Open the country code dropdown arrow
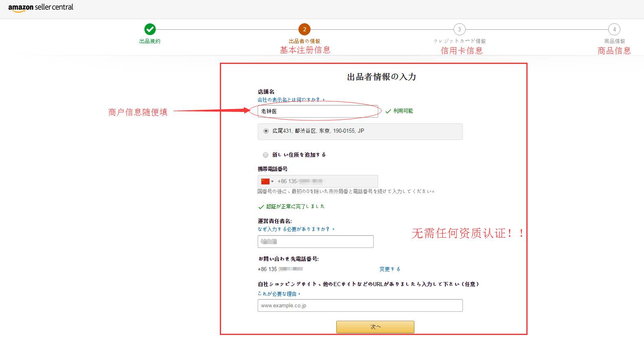The width and height of the screenshot is (644, 337). tap(272, 182)
